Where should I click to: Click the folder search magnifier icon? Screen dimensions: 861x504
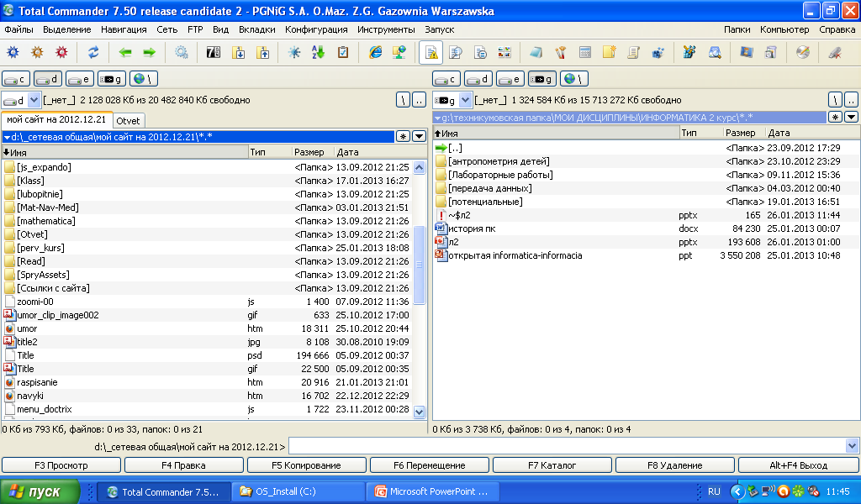pyautogui.click(x=715, y=53)
